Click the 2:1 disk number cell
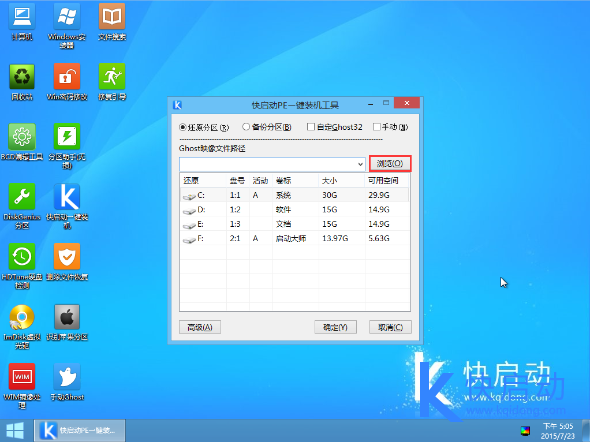This screenshot has height=442, width=590. [235, 238]
